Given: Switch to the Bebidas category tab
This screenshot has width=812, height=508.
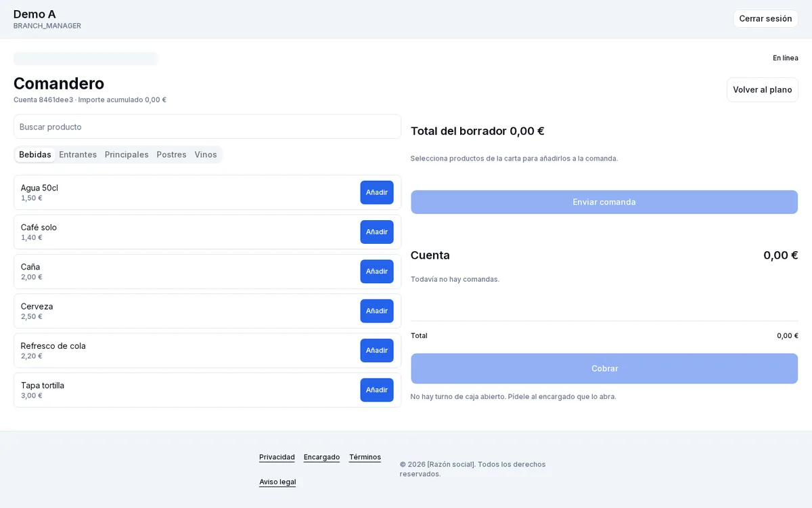Looking at the screenshot, I should pyautogui.click(x=35, y=154).
